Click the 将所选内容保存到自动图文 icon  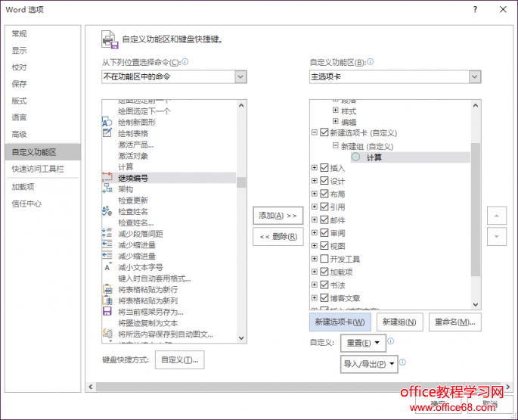click(107, 334)
